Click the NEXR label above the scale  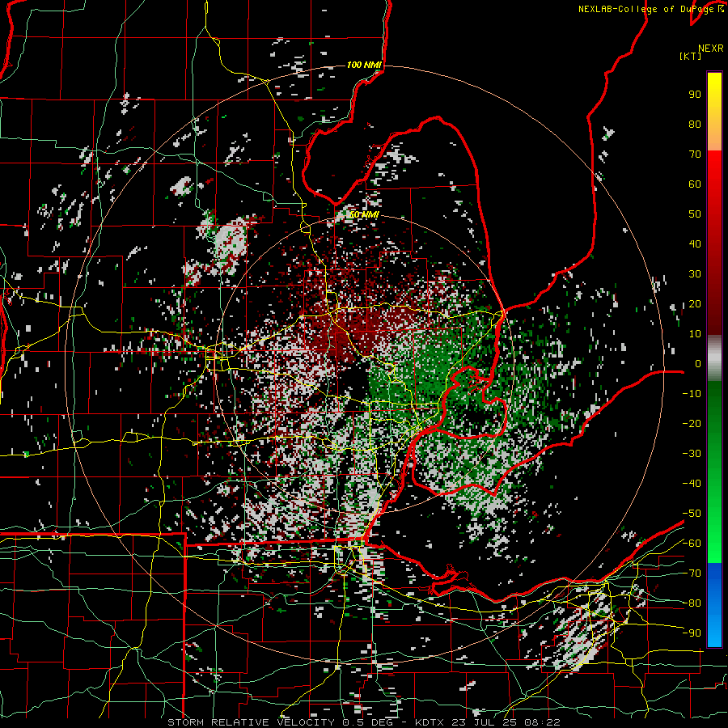(710, 49)
